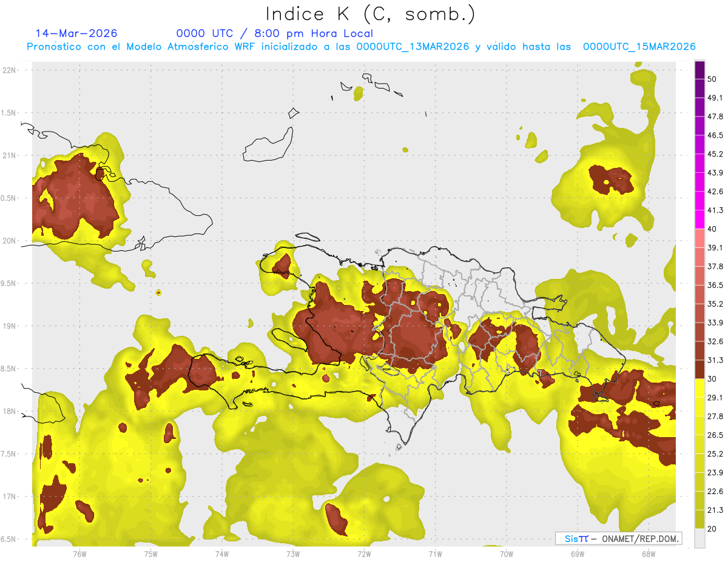Click the '70W' longitude label
Viewport: 728px width, 562px height.
click(x=507, y=554)
